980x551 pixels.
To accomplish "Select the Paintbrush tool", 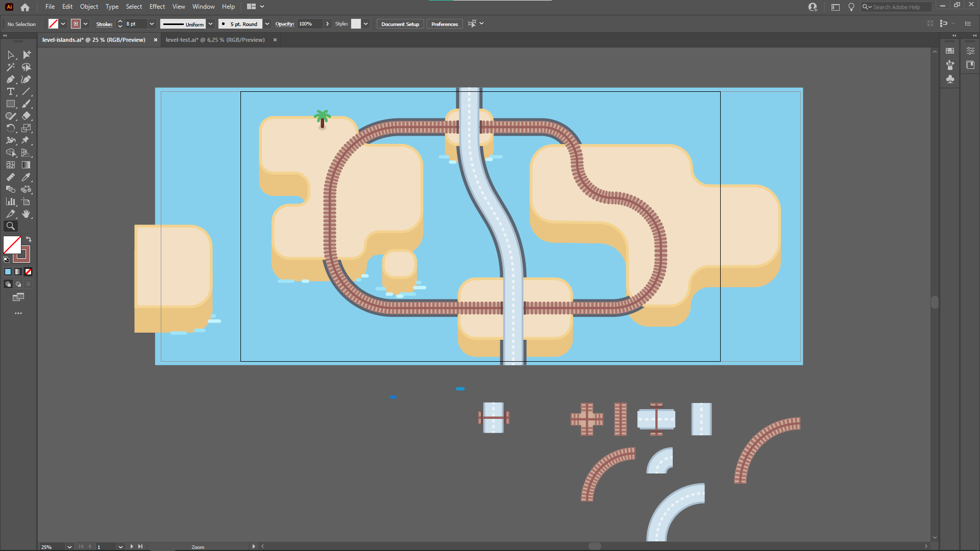I will (x=26, y=104).
